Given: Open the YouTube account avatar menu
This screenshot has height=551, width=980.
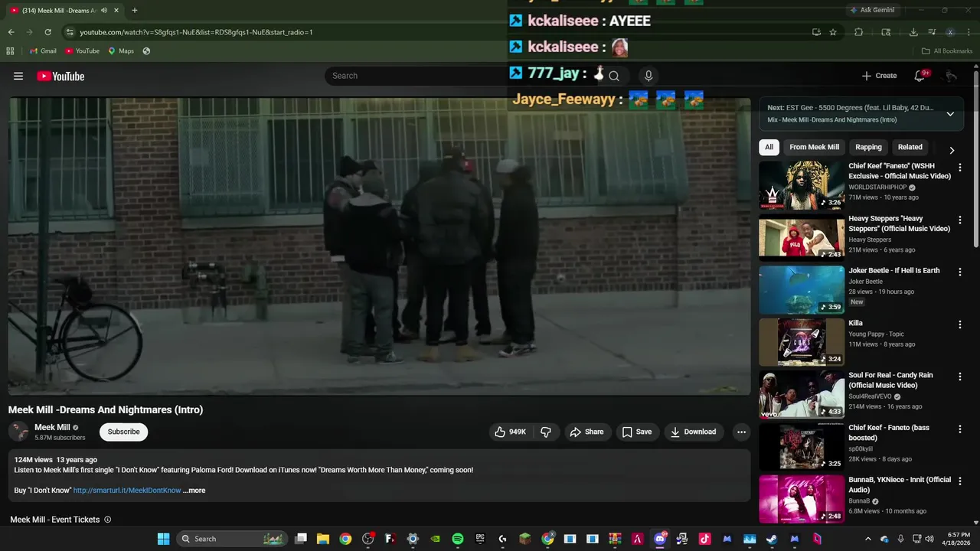Looking at the screenshot, I should pos(950,76).
